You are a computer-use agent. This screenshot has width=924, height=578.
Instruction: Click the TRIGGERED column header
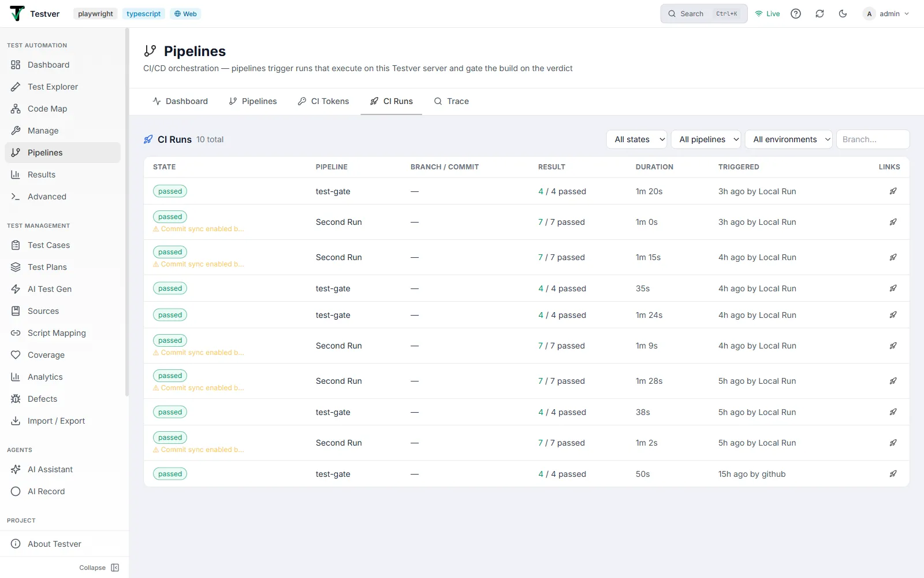[x=739, y=167]
